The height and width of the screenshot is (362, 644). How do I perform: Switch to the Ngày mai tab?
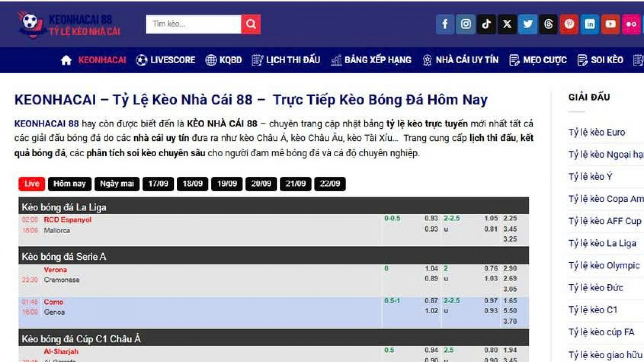[117, 184]
